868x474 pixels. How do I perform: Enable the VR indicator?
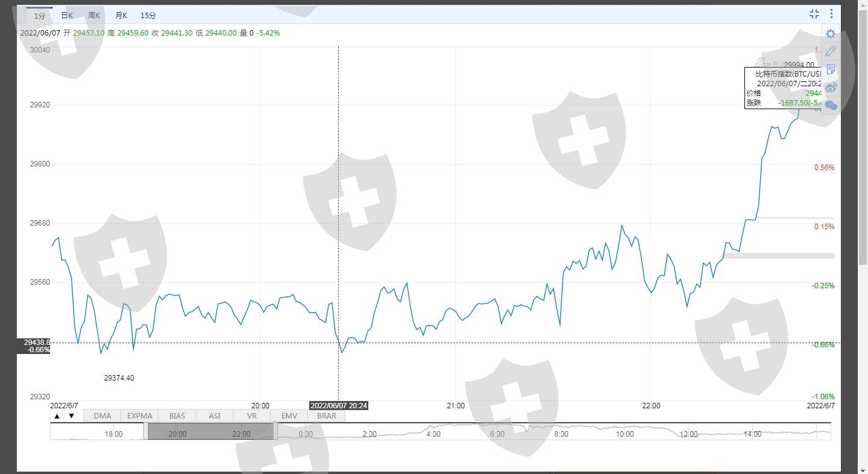(x=252, y=416)
